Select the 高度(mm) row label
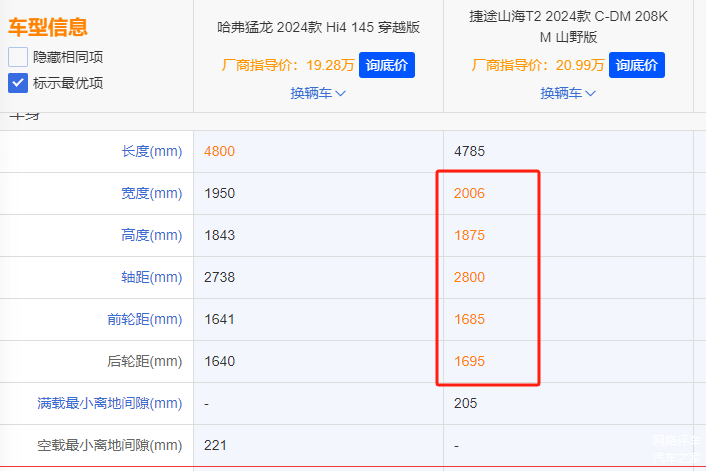This screenshot has height=471, width=706. [x=151, y=235]
